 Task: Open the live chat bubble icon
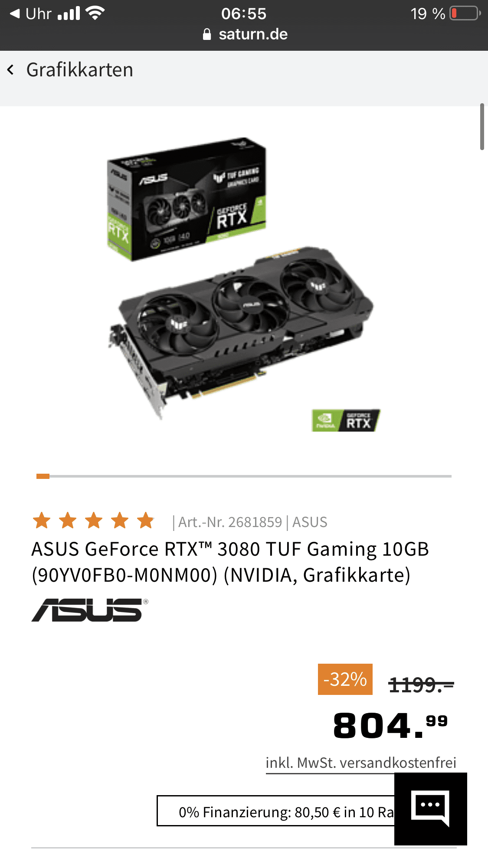pos(430,809)
